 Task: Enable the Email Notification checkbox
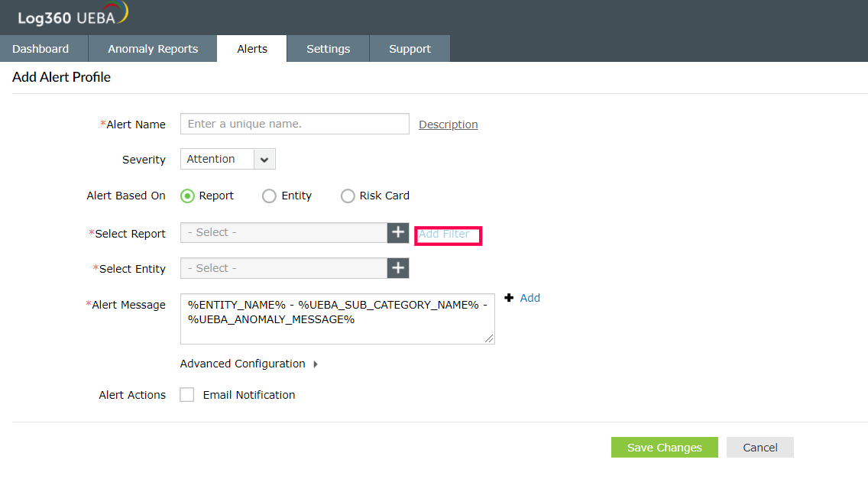pyautogui.click(x=187, y=395)
